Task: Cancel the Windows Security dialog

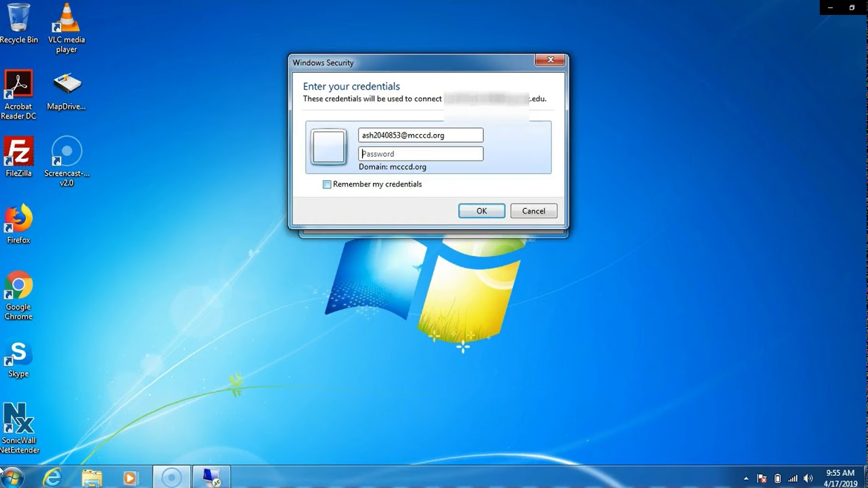Action: coord(534,211)
